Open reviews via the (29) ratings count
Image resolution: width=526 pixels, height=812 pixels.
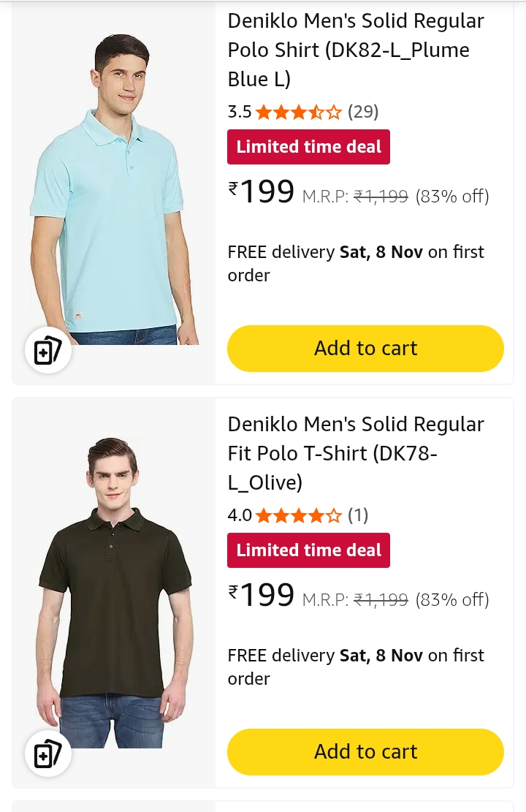click(364, 112)
